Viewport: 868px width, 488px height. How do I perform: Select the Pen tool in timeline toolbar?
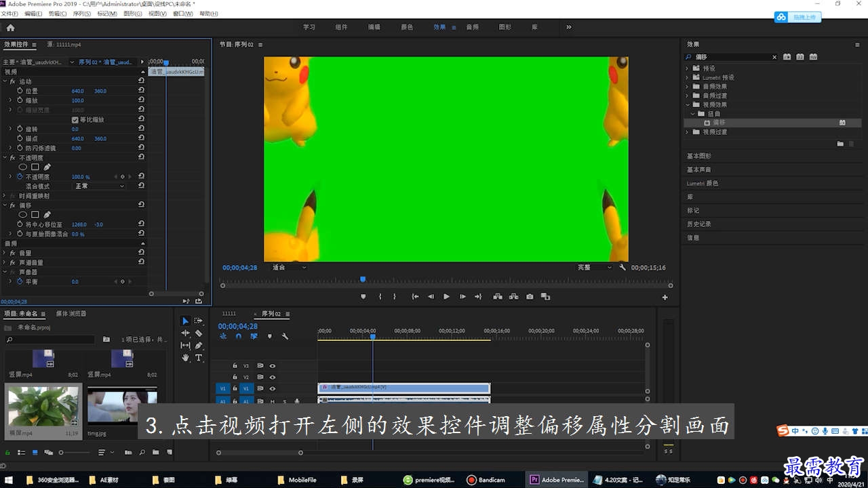199,345
